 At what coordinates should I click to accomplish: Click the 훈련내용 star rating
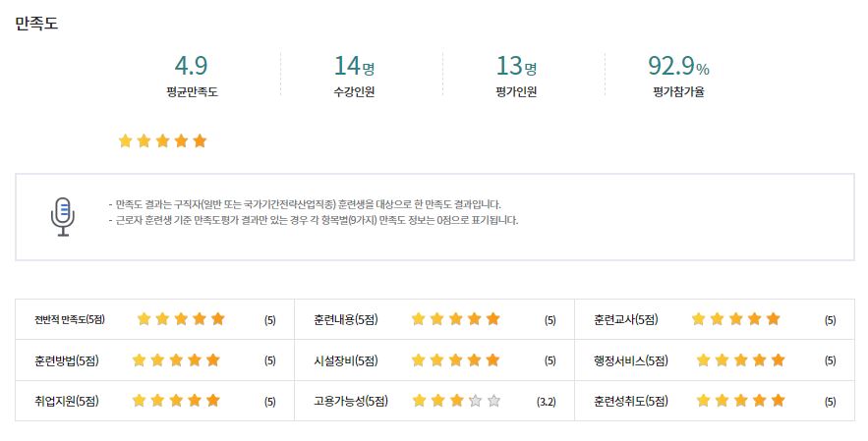[x=456, y=319]
